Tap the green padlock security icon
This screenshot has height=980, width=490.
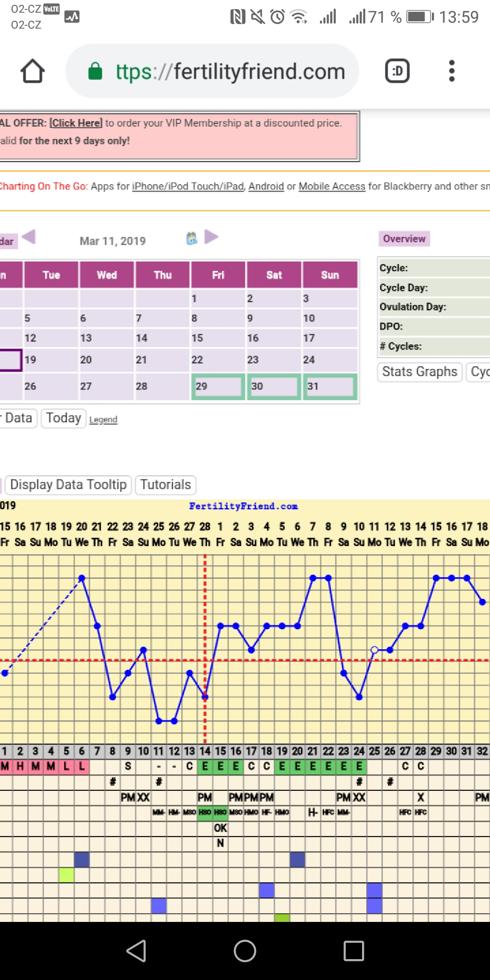click(95, 71)
